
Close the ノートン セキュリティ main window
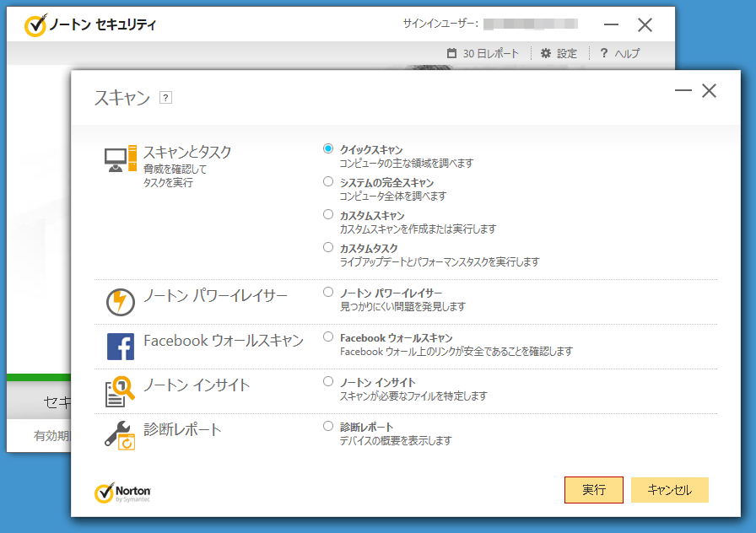645,24
